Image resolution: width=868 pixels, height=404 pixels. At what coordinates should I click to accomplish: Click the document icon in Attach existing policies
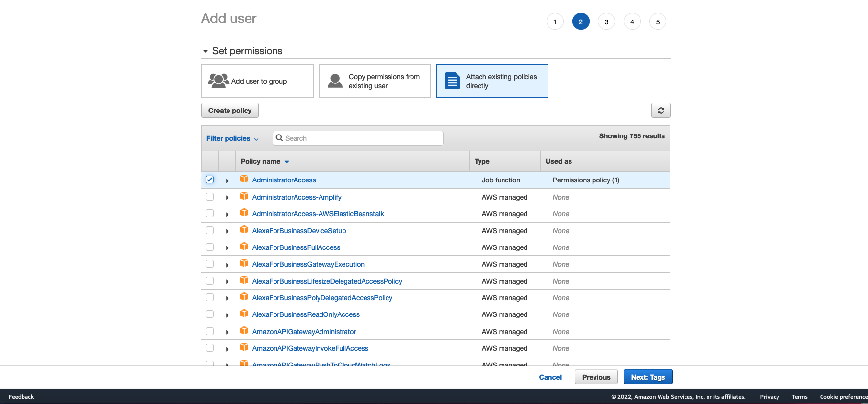453,81
